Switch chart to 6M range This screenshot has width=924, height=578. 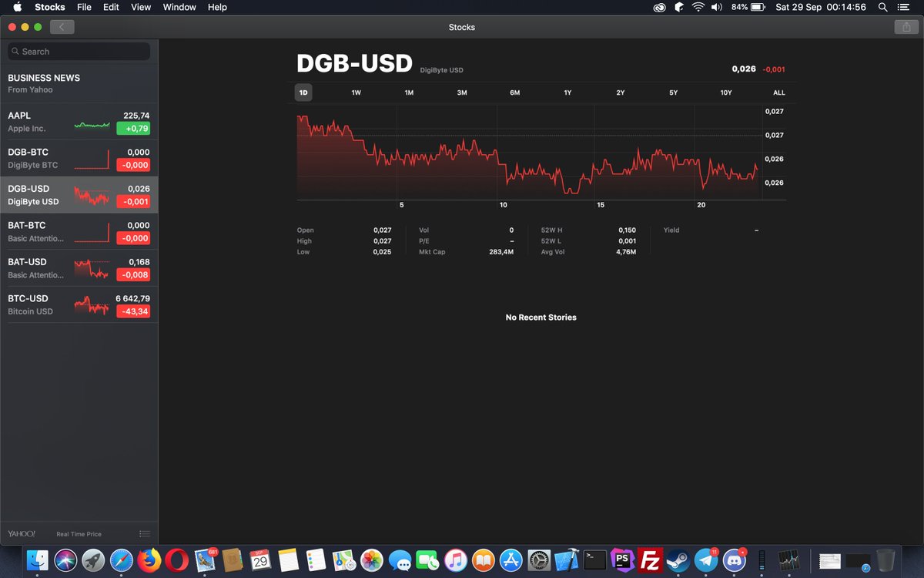coord(514,92)
